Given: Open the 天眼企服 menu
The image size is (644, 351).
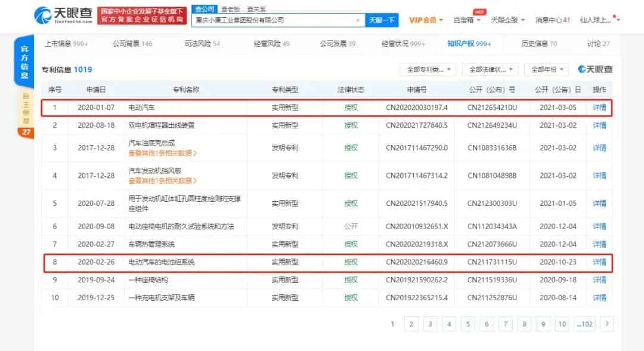Looking at the screenshot, I should pos(507,20).
